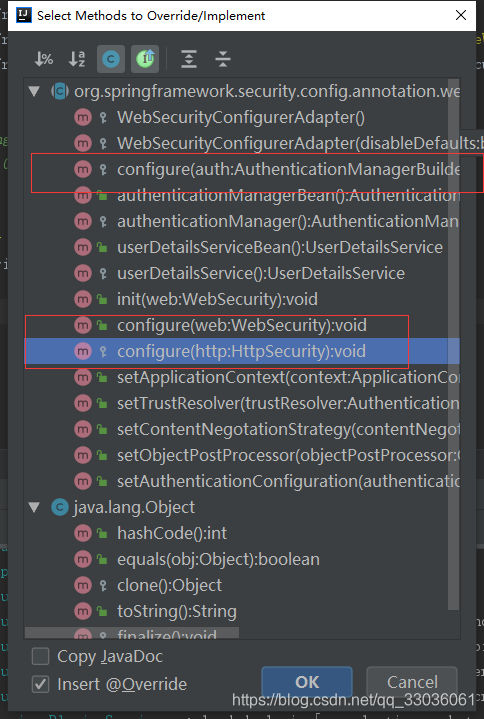
Task: Click public lock icon beside equals(obj:Object)
Action: [x=102, y=560]
